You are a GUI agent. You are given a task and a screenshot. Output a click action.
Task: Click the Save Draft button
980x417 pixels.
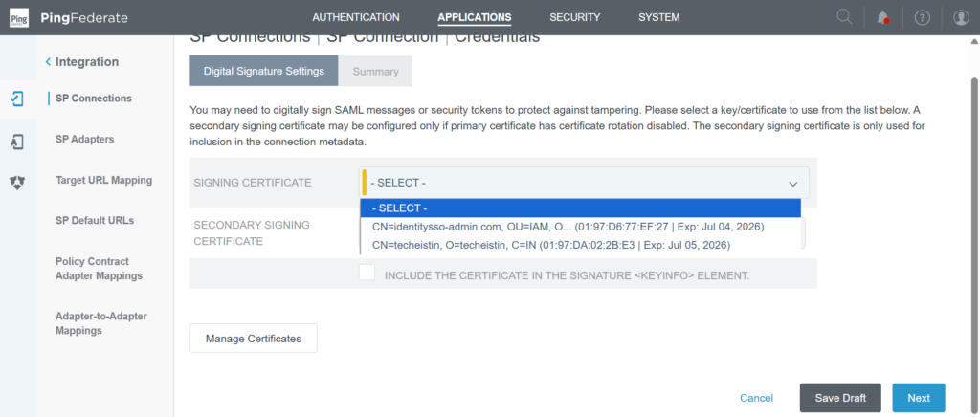click(840, 398)
